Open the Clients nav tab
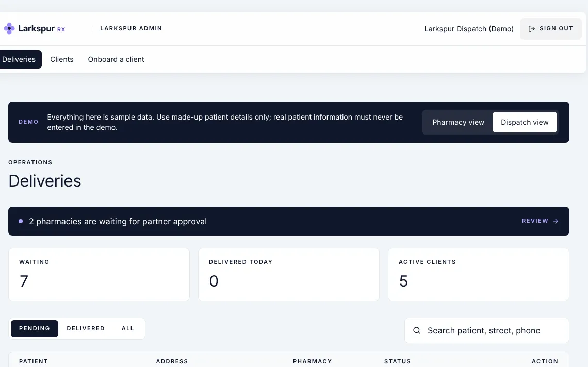This screenshot has height=367, width=588. coord(62,59)
